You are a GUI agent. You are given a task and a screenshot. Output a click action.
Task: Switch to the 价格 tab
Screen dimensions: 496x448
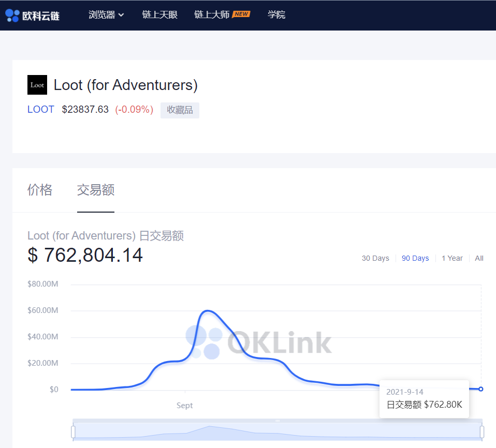point(40,190)
